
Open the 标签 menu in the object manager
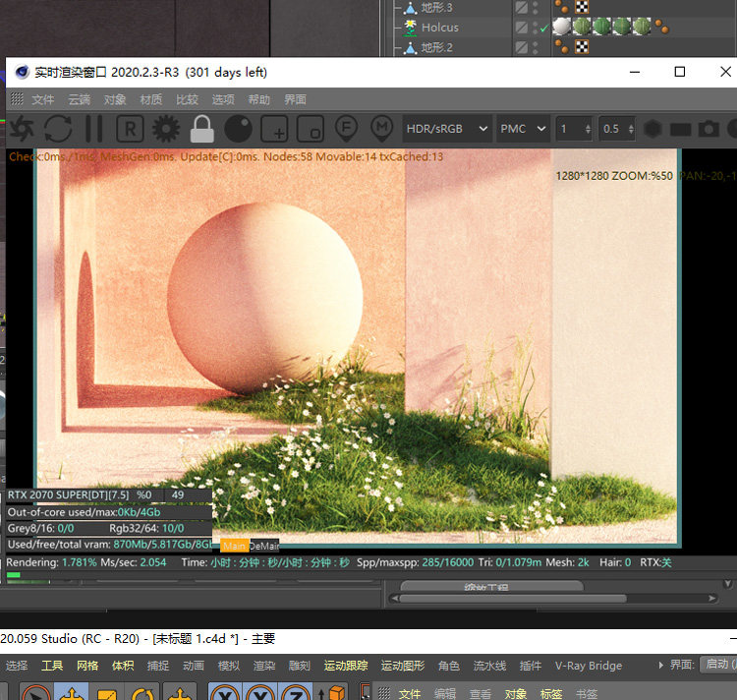(551, 693)
